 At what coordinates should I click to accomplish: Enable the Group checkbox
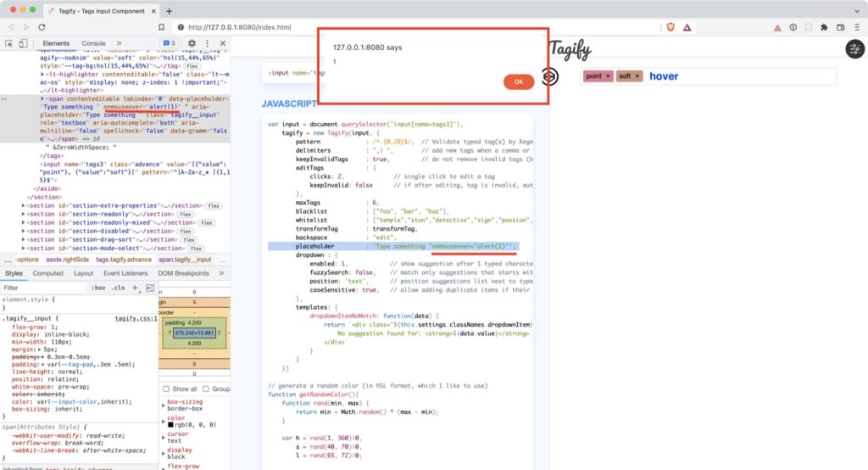click(x=206, y=389)
